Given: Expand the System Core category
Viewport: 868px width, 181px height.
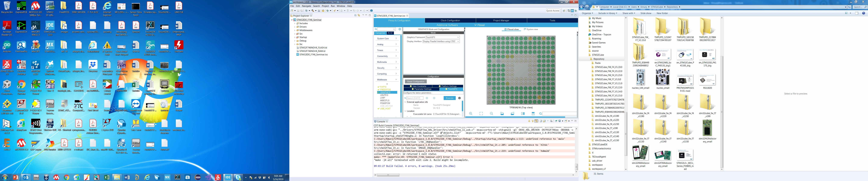Looking at the screenshot, I should click(x=387, y=38).
